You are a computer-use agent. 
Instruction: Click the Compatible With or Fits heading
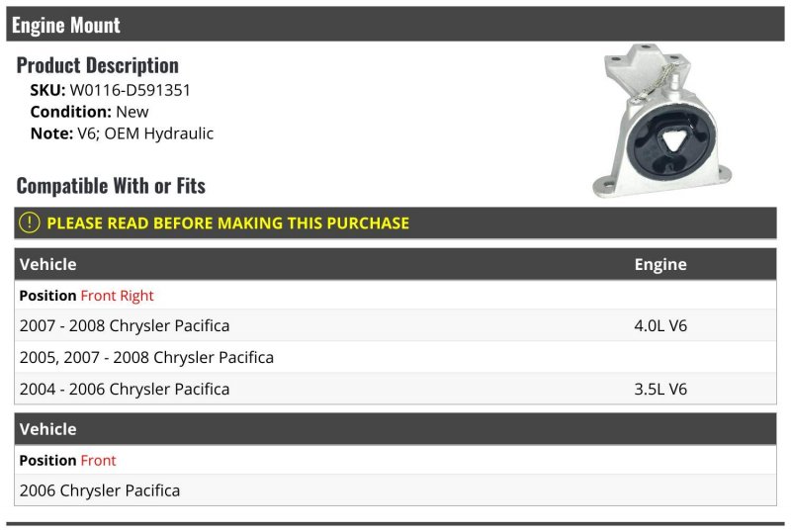point(111,186)
